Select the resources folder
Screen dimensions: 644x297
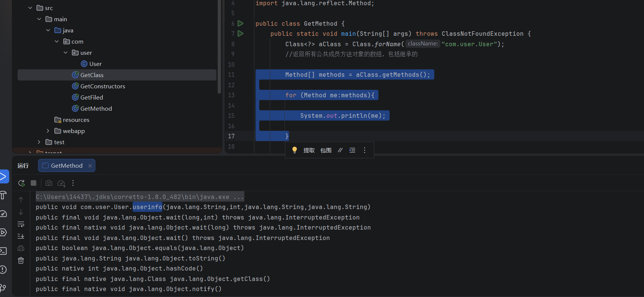(76, 120)
